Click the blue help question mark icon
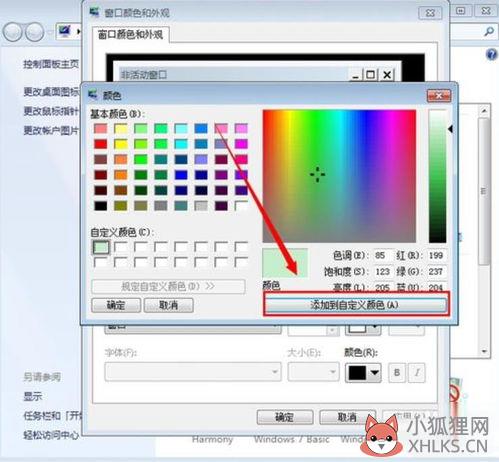Image resolution: width=499 pixels, height=462 pixels. [492, 54]
